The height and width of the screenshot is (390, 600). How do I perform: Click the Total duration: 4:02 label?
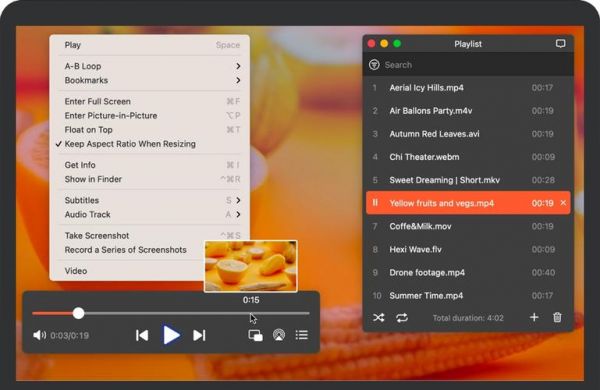468,318
